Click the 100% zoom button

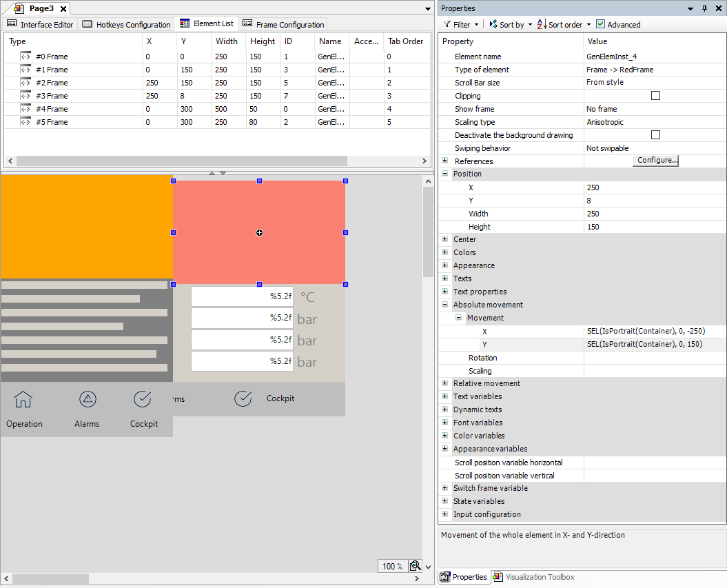pyautogui.click(x=392, y=565)
